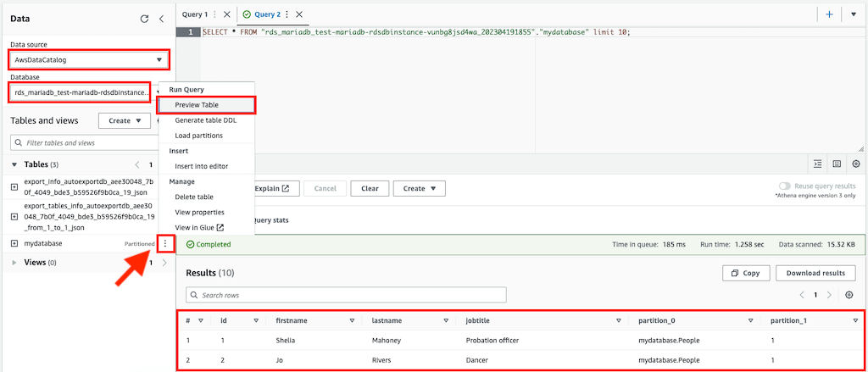Open the query editor settings gear
The width and height of the screenshot is (868, 372).
(856, 164)
